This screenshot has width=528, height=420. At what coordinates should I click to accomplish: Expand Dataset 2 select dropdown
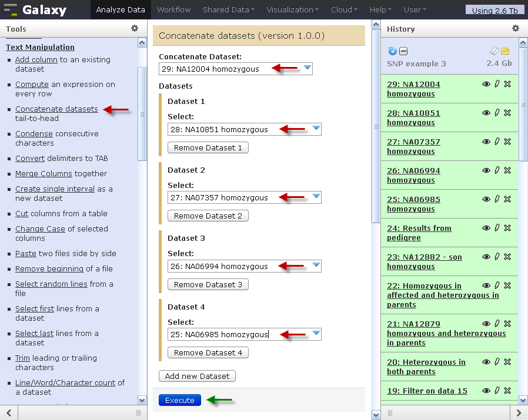pos(316,197)
